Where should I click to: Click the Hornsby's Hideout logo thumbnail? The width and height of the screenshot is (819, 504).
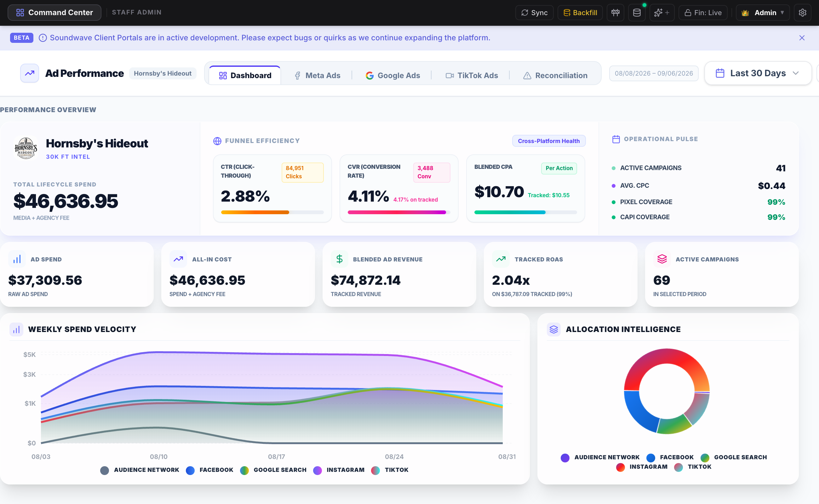26,148
